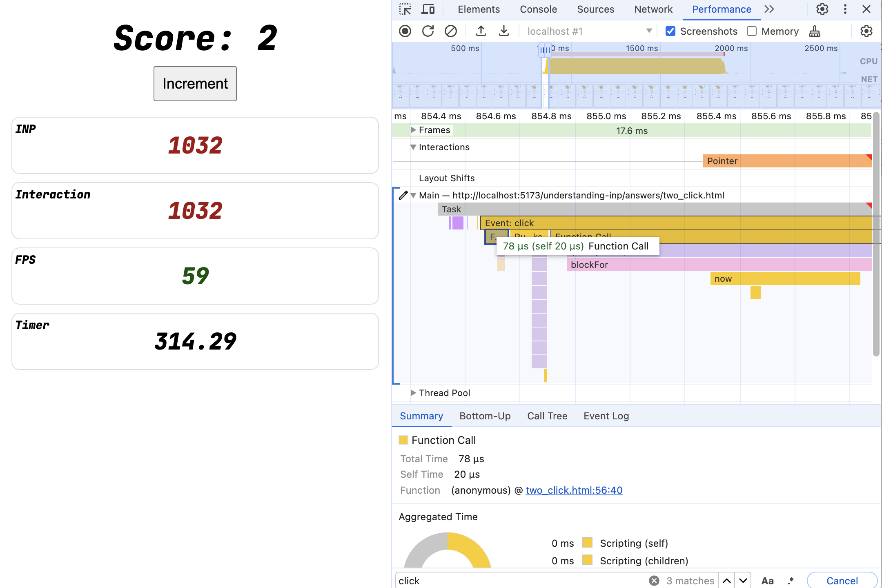The image size is (882, 588).
Task: Click the record button to start profiling
Action: click(x=405, y=31)
